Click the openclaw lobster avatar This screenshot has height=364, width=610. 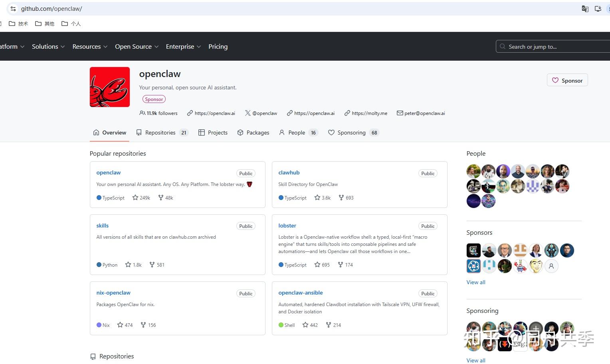point(110,87)
